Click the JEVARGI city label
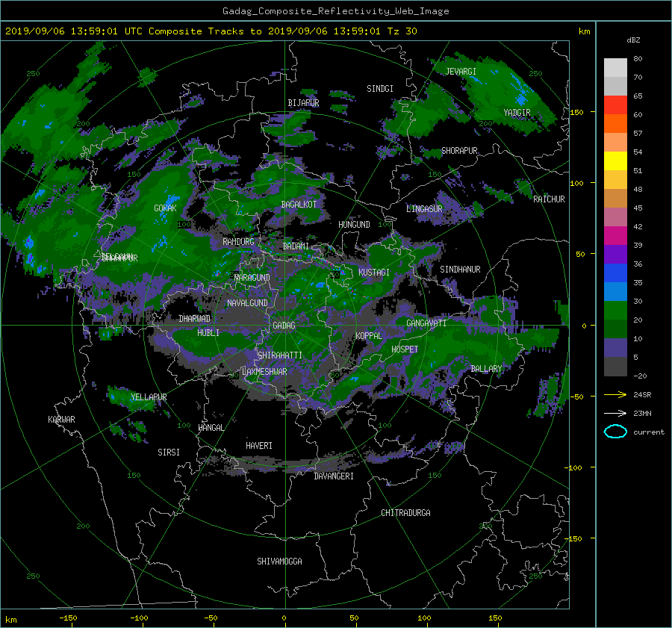Screen dimensions: 672x628 (461, 72)
